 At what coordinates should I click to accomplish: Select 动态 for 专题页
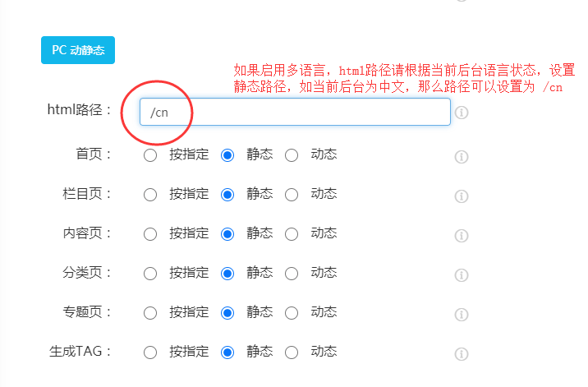pos(292,312)
